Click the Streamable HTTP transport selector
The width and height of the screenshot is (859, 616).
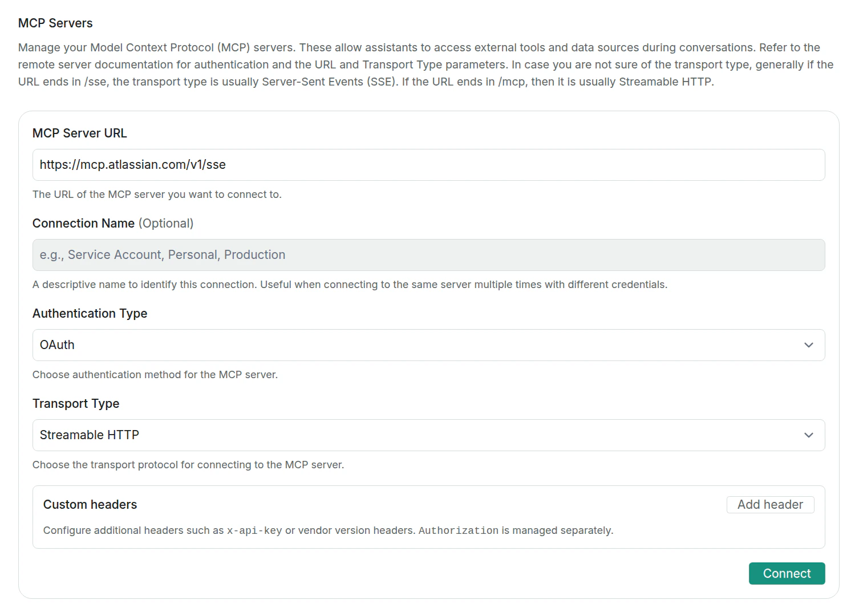tap(428, 435)
